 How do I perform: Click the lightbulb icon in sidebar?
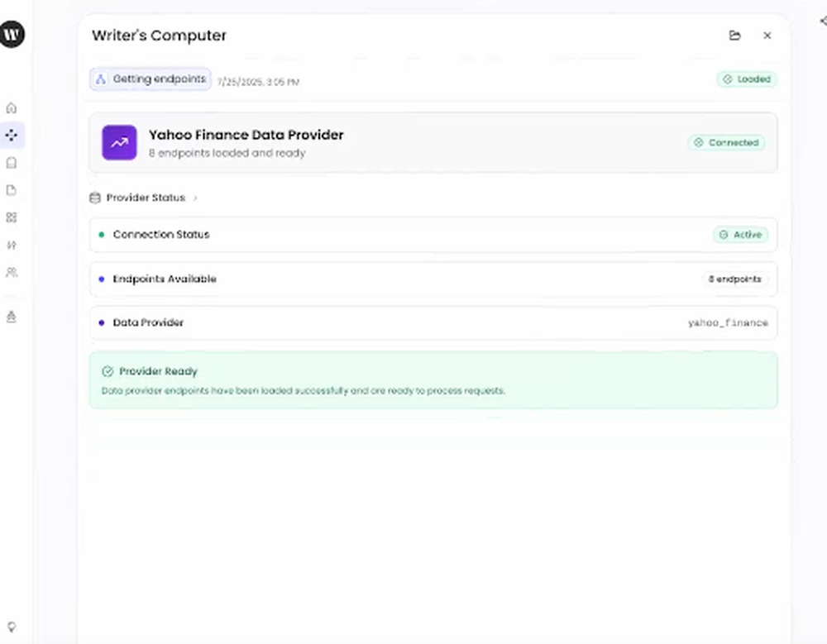[x=11, y=627]
